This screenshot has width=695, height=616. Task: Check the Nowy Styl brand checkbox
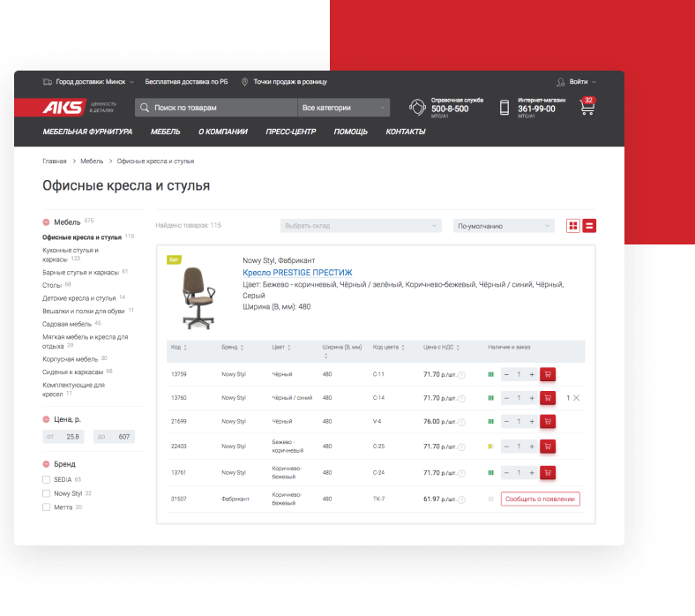point(46,493)
